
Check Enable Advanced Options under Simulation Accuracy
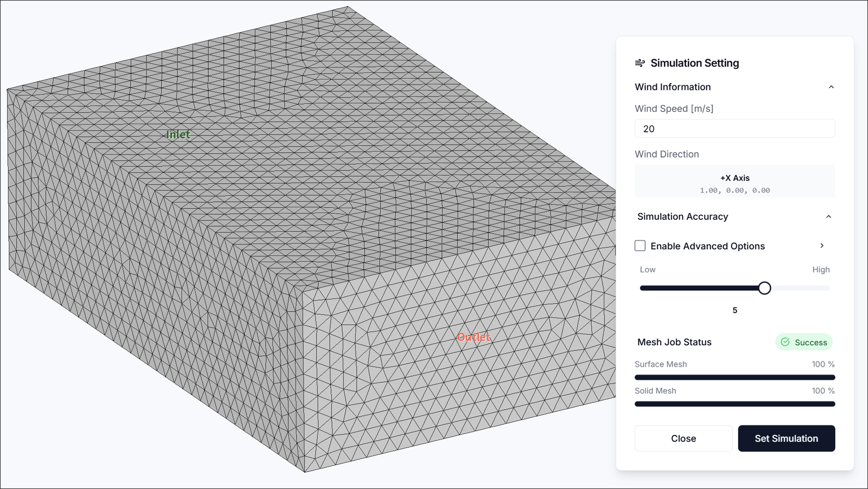click(640, 245)
